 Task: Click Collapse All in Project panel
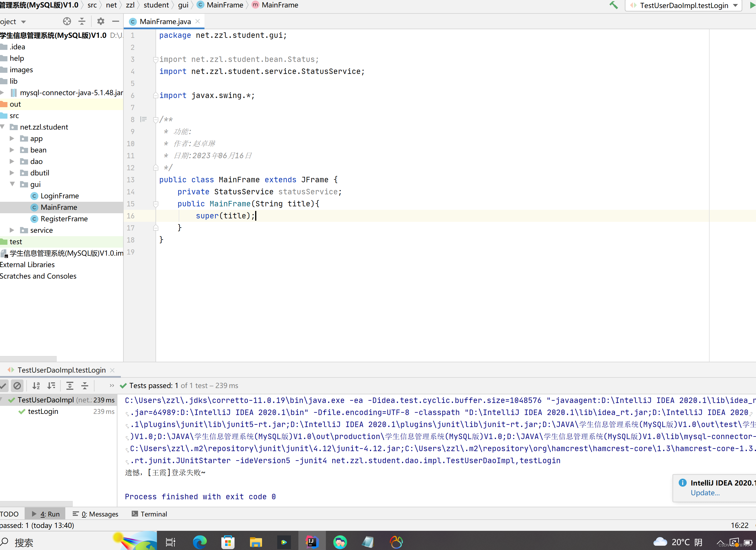[82, 21]
